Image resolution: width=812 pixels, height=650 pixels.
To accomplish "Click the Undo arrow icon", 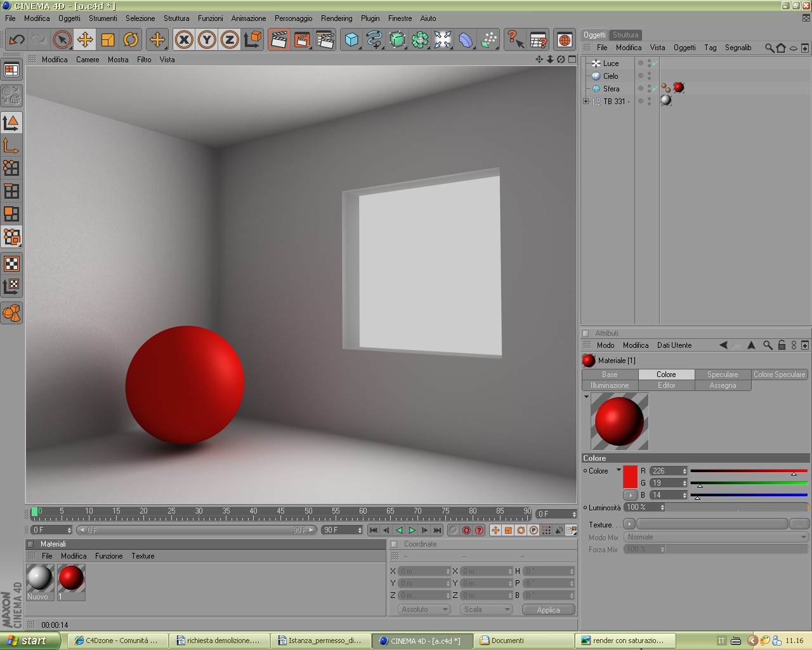I will [16, 40].
